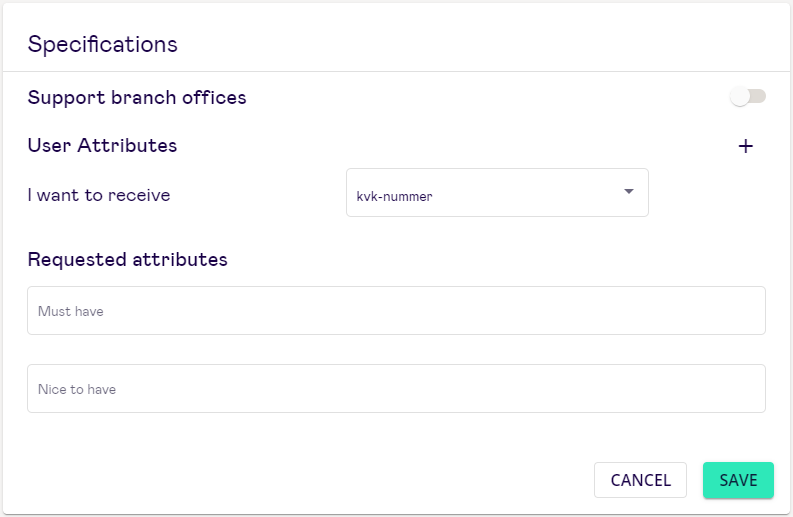Click the User Attributes heading
The height and width of the screenshot is (517, 793).
(102, 146)
